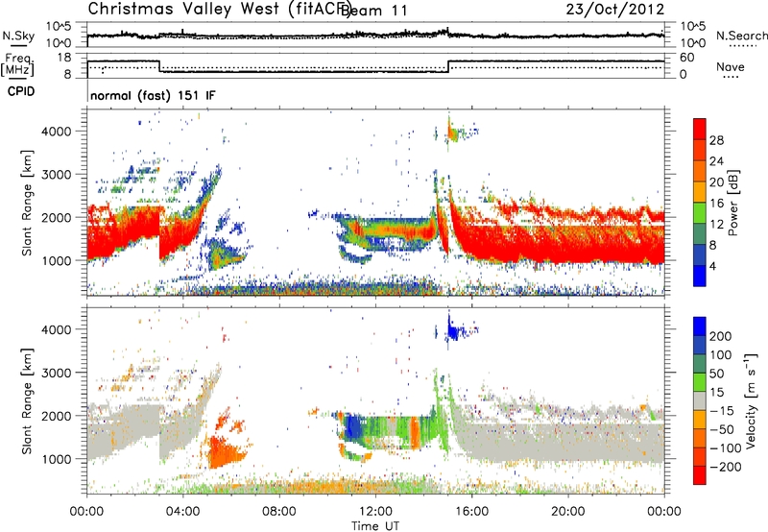Click the 'normal (fast) 151 IF' text
The image size is (768, 532).
pos(153,95)
